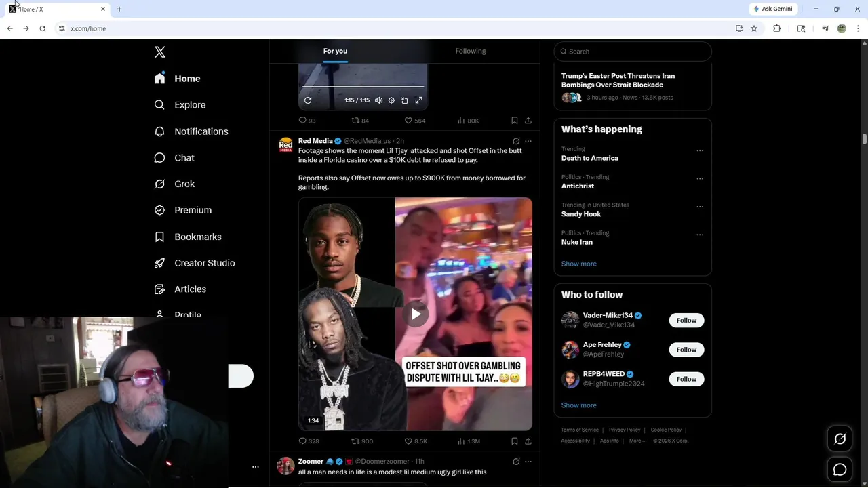Viewport: 868px width, 488px height.
Task: Open Creator Studio in the sidebar
Action: 195,263
